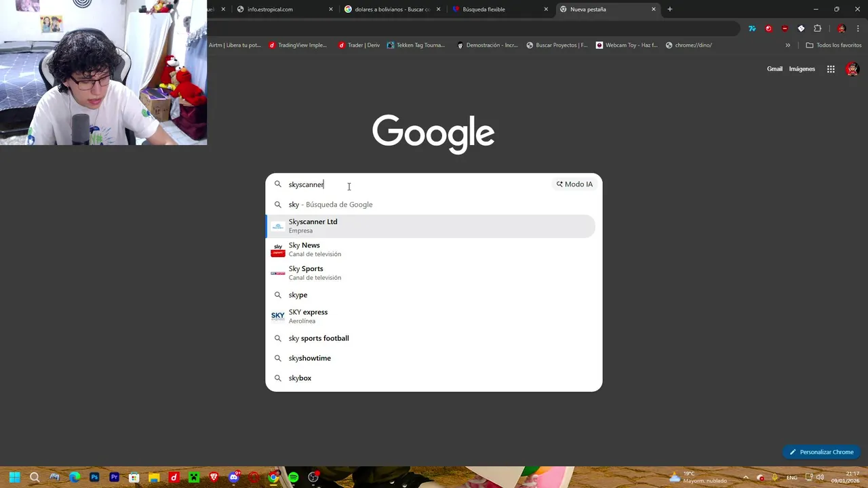Open the volume speaker tray icon
868x488 pixels.
(x=819, y=477)
